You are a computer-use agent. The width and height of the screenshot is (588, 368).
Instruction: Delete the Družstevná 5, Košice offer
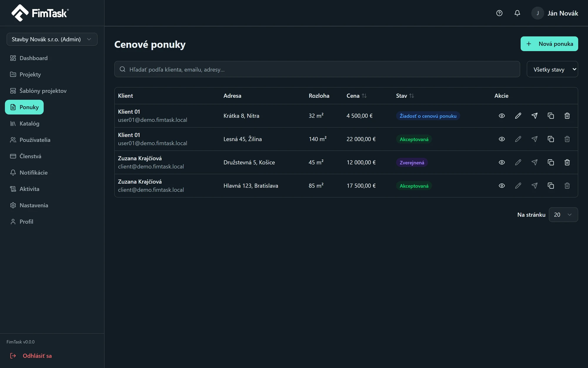coord(567,162)
